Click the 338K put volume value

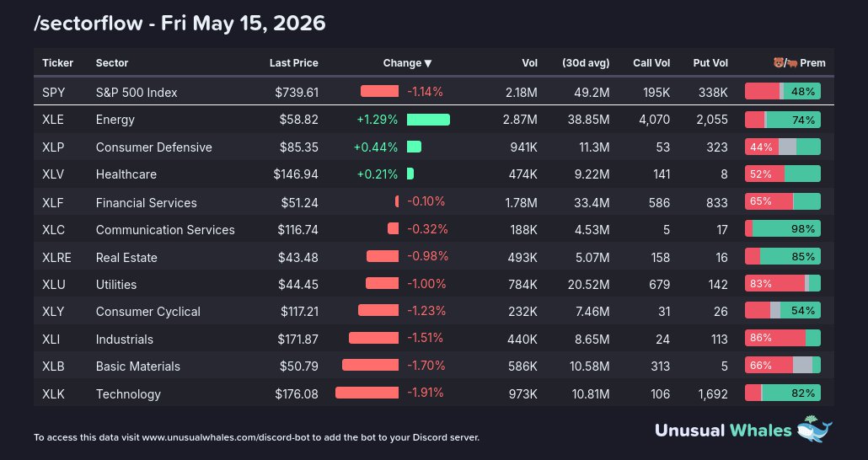tap(713, 93)
